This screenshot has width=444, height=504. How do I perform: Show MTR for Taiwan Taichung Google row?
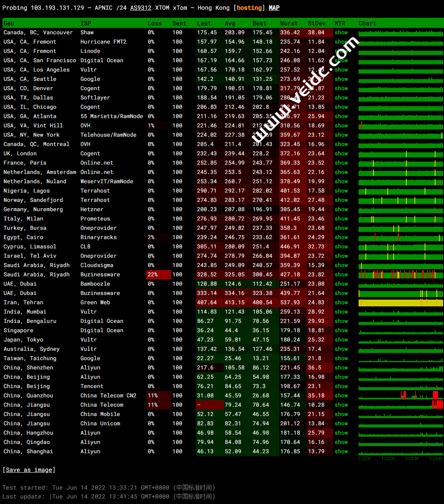341,359
